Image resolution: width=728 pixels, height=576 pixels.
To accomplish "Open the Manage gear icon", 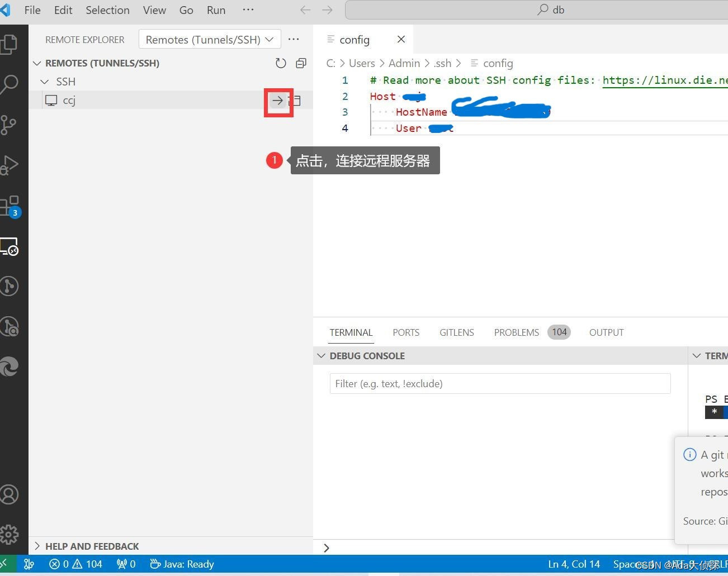I will pos(9,535).
